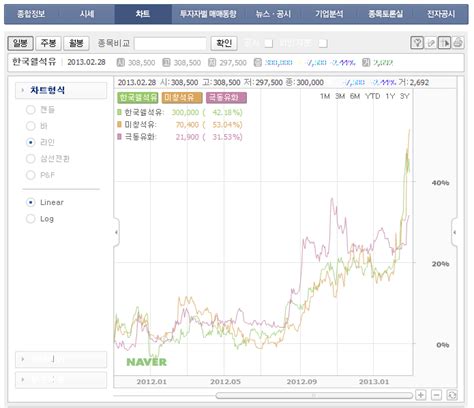
Task: Set the chart range to 3Y
Action: tap(405, 96)
